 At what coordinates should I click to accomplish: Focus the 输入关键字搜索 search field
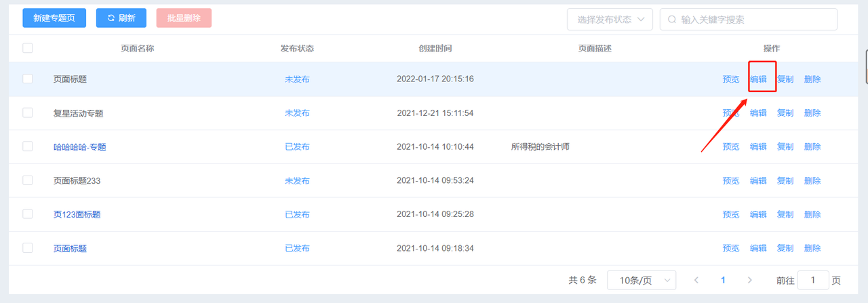(748, 20)
